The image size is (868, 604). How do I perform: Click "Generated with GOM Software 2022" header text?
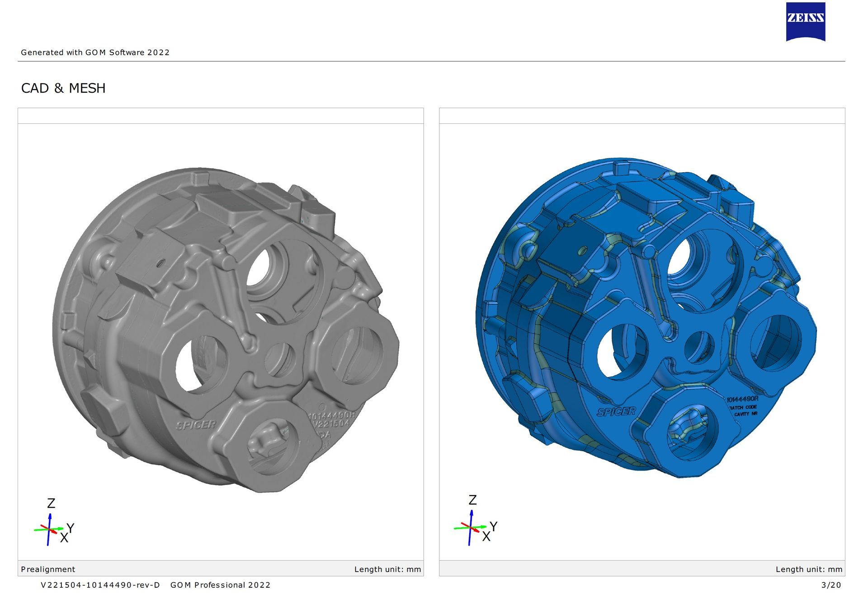(x=95, y=52)
